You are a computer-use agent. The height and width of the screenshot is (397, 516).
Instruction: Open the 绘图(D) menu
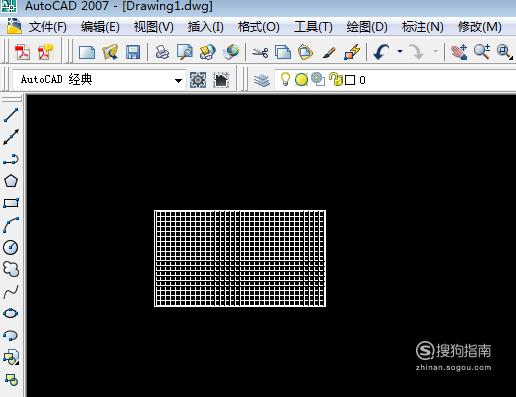[x=367, y=27]
